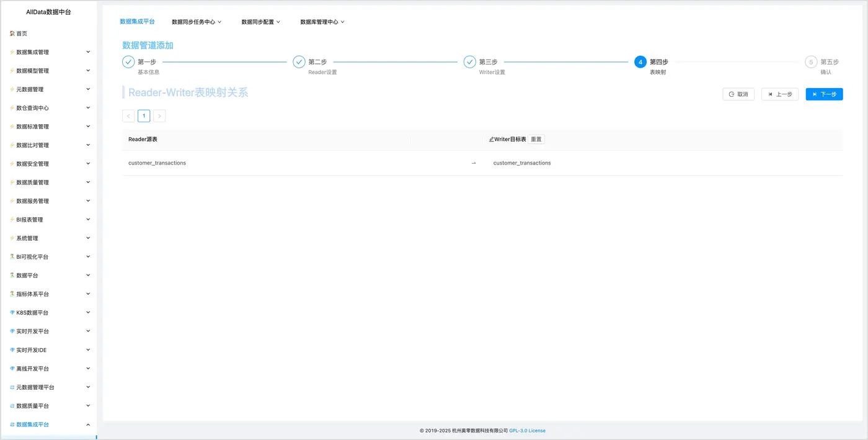868x440 pixels.
Task: Click the step 5 确认 number circle
Action: (811, 62)
